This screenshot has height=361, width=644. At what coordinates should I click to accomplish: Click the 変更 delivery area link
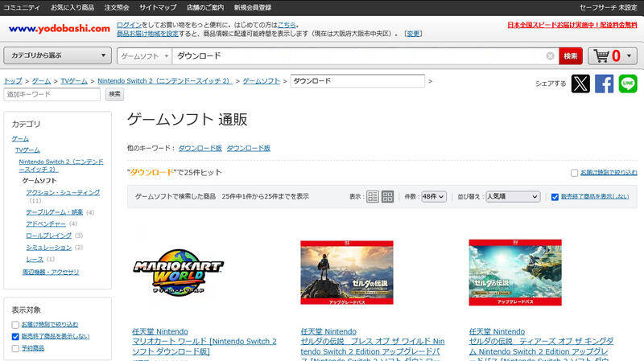[413, 34]
